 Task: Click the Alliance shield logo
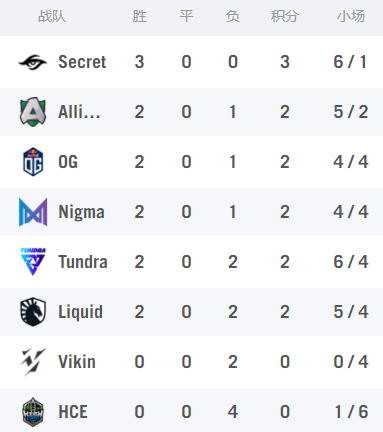(33, 112)
